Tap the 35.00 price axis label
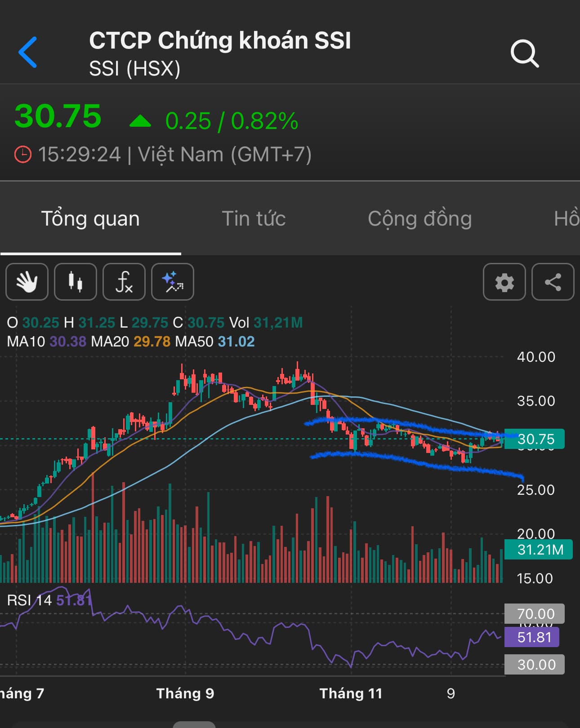Screen dimensions: 580x728 pos(536,401)
